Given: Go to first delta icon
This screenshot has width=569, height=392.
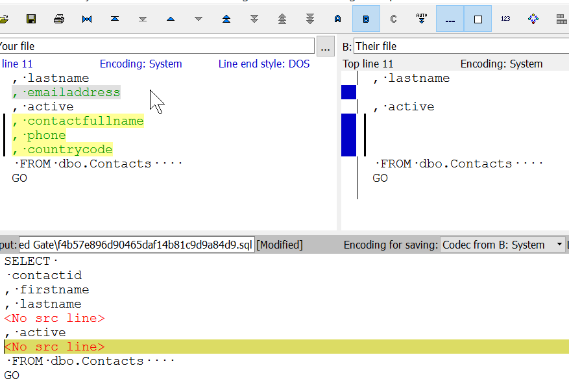Looking at the screenshot, I should [x=115, y=19].
